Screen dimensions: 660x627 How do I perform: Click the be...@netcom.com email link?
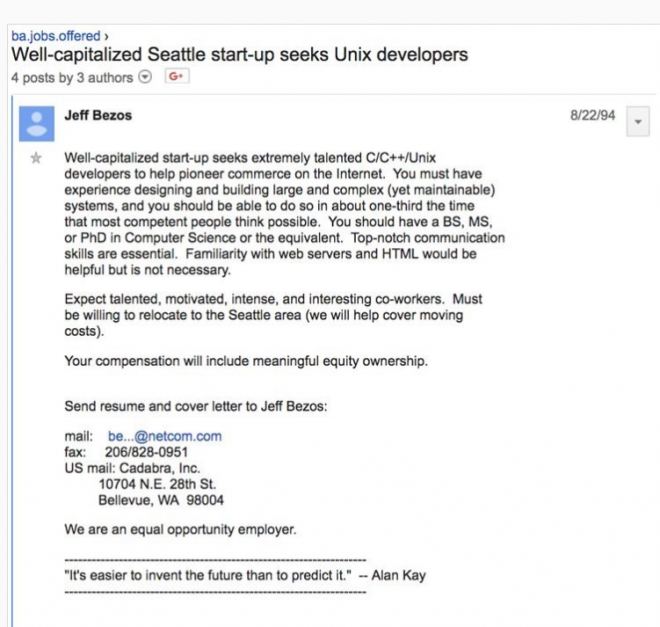click(165, 436)
